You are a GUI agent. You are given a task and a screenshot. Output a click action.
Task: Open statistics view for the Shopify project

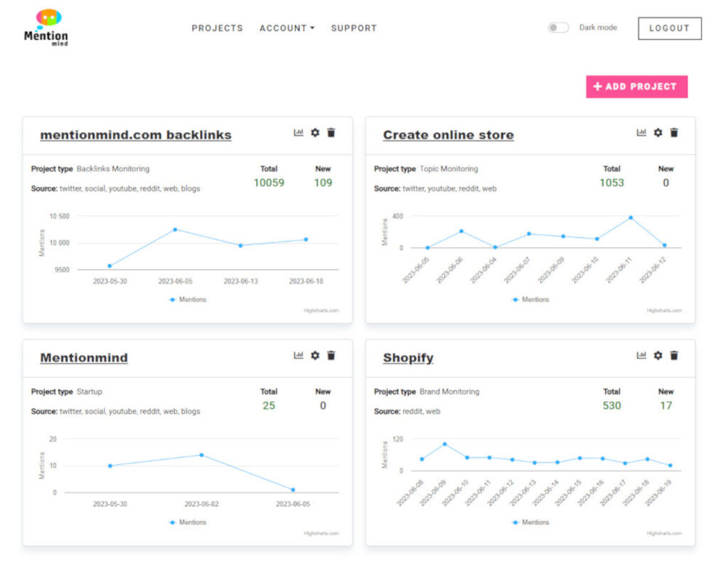pos(641,356)
